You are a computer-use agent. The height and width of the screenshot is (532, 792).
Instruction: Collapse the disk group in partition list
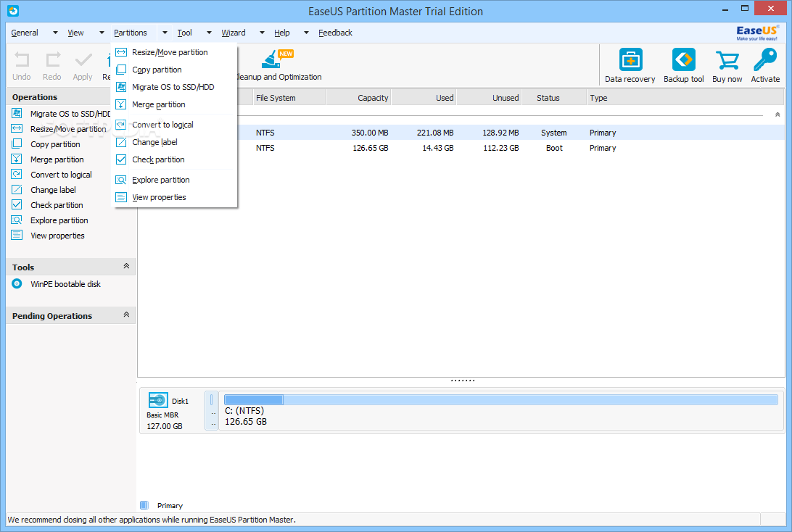click(777, 115)
